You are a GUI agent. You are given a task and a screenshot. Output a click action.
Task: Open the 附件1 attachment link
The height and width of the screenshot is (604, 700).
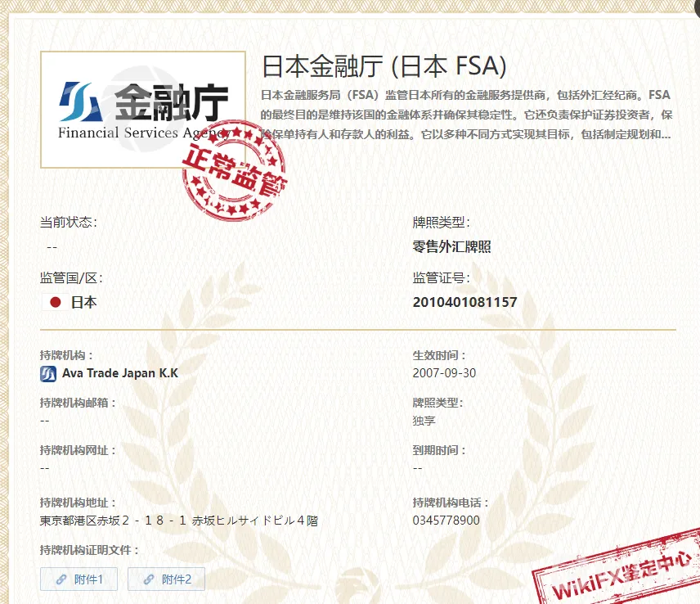pos(79,579)
